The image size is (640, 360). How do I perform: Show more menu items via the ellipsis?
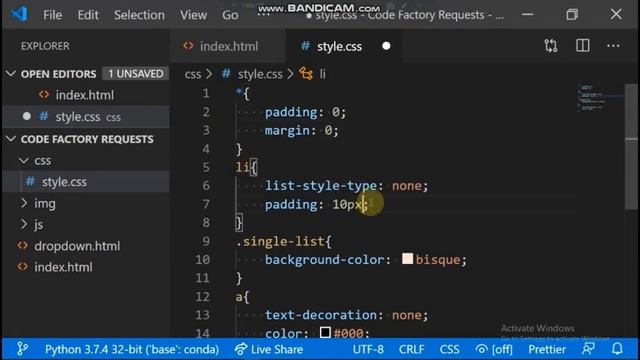click(263, 15)
